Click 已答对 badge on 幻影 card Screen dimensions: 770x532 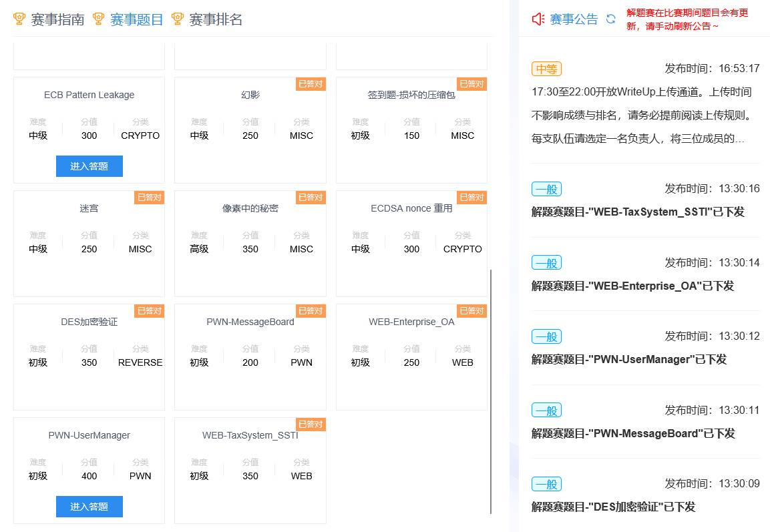311,84
